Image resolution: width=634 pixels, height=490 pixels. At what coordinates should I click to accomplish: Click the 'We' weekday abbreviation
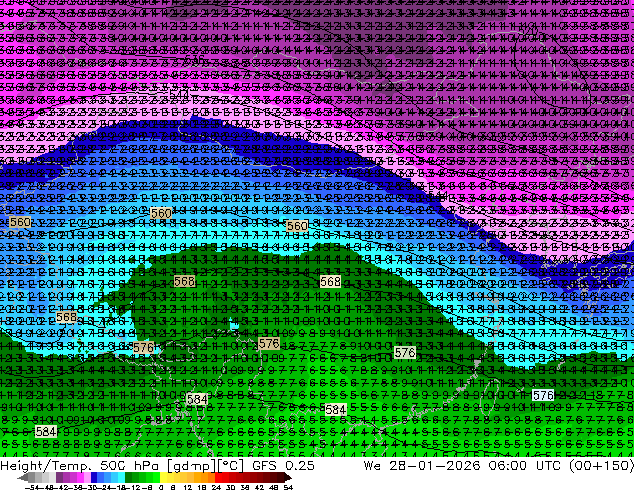(x=372, y=466)
